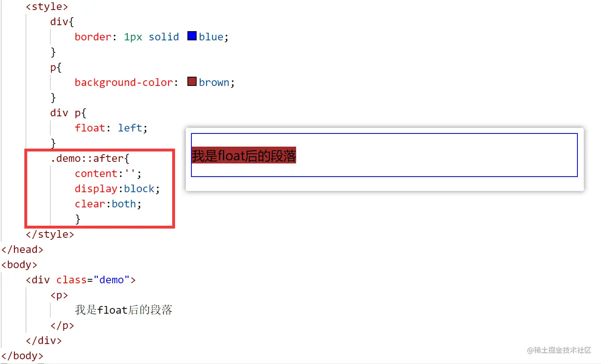Click the 'div{' selector line
Image resolution: width=601 pixels, height=364 pixels.
click(62, 22)
